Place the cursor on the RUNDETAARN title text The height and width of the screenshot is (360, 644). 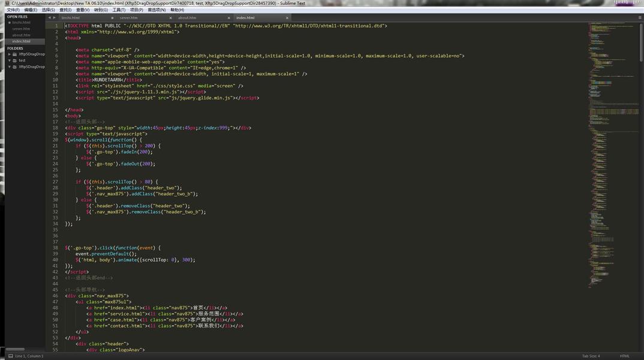coord(107,80)
